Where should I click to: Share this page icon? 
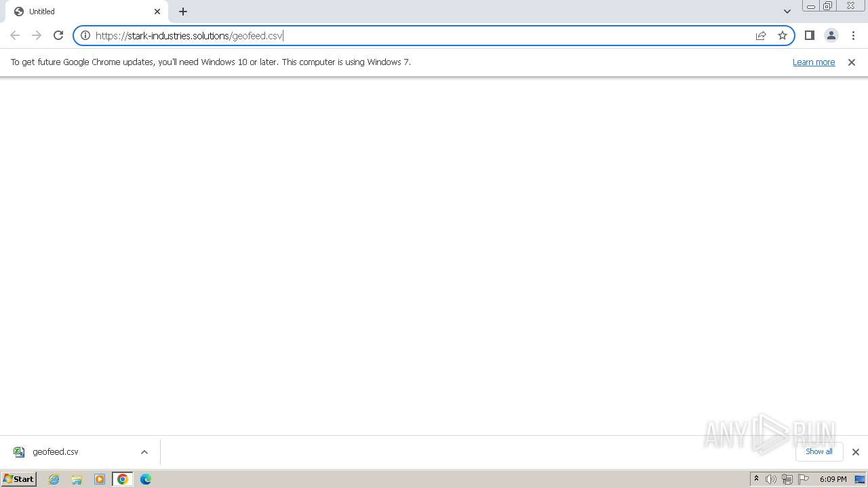761,35
